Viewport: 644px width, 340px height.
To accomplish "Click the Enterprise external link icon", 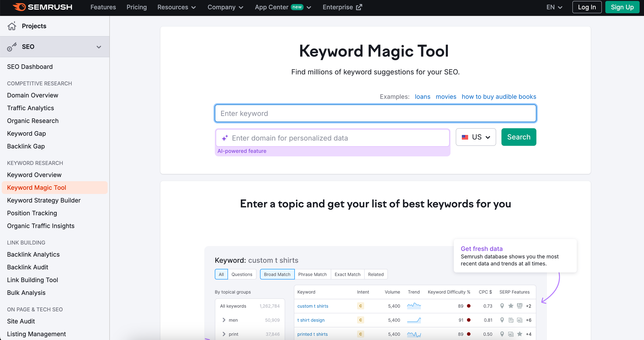I will click(359, 7).
